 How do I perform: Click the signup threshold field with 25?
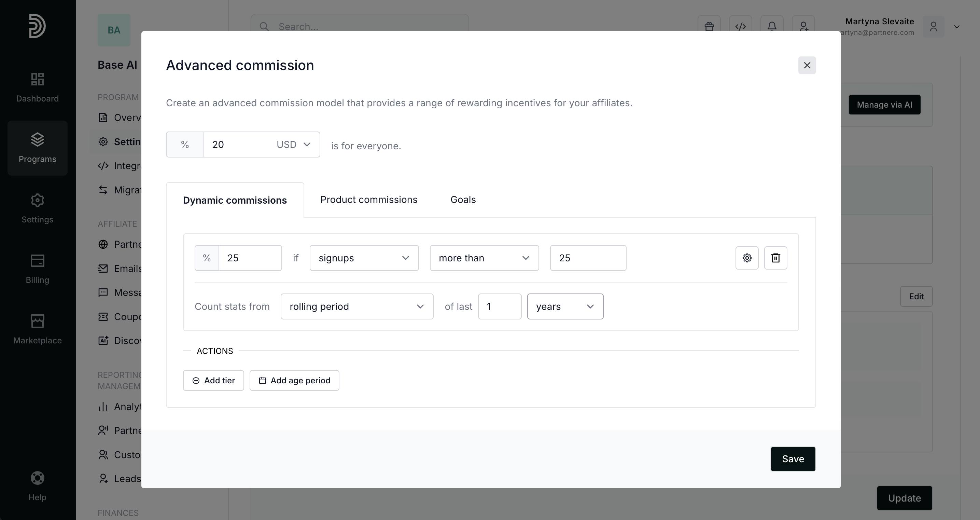click(588, 258)
